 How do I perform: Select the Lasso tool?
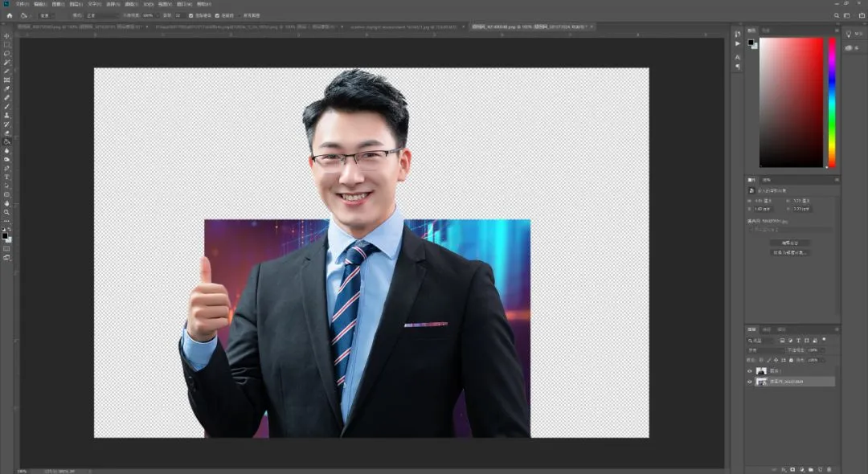pyautogui.click(x=6, y=54)
